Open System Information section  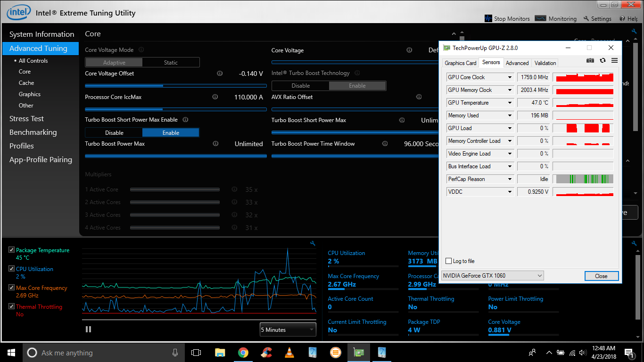pyautogui.click(x=41, y=34)
